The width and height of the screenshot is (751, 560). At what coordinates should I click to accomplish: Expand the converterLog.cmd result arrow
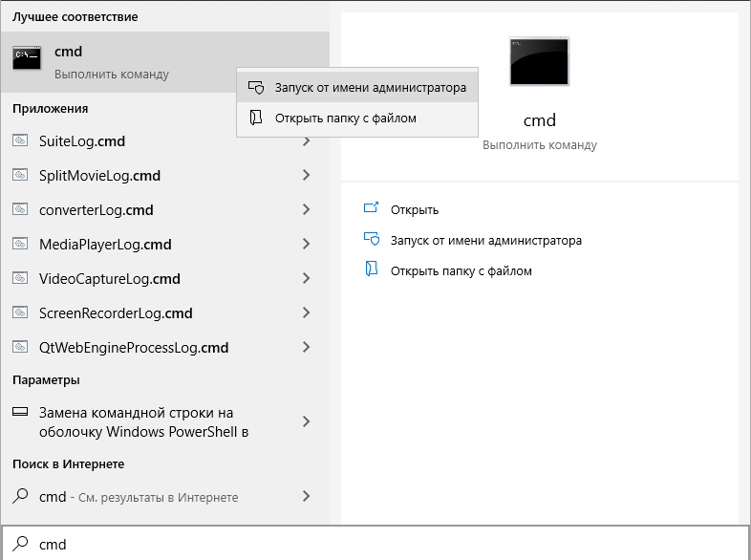point(306,210)
